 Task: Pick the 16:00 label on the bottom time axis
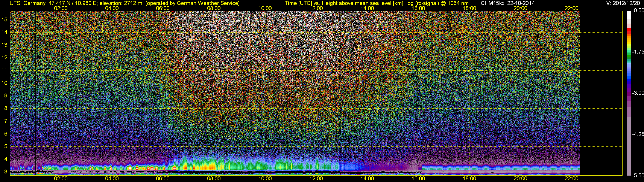coord(418,179)
